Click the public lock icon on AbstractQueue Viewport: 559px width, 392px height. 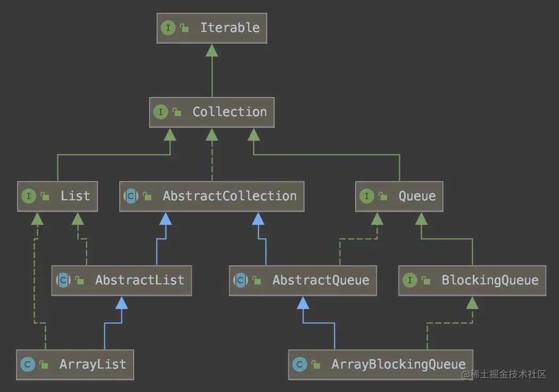coord(257,280)
